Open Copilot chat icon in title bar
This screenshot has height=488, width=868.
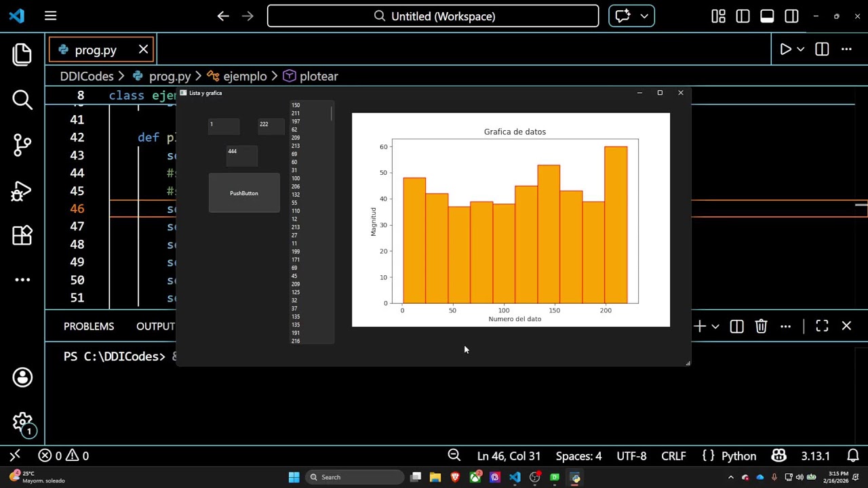[x=623, y=16]
